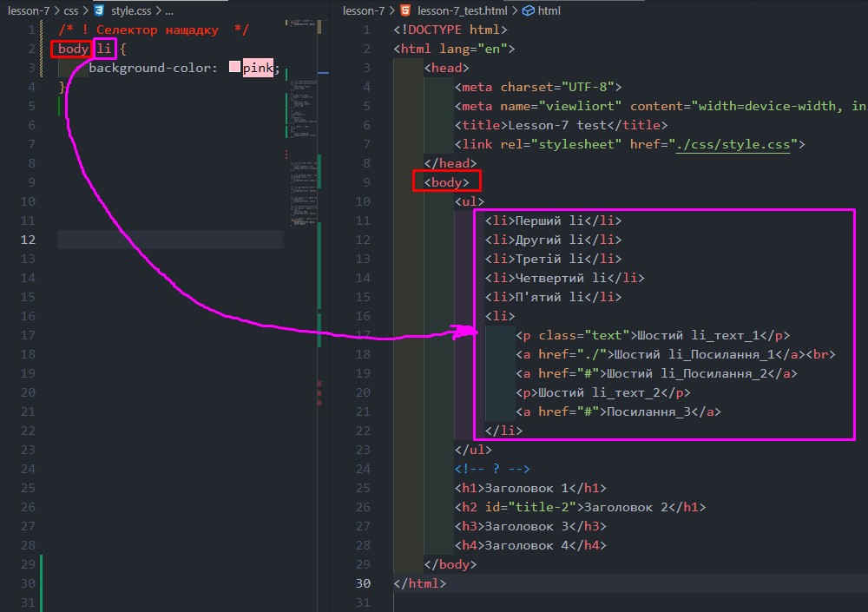Click the 'Четвертий li' list item
868x612 pixels.
[565, 278]
